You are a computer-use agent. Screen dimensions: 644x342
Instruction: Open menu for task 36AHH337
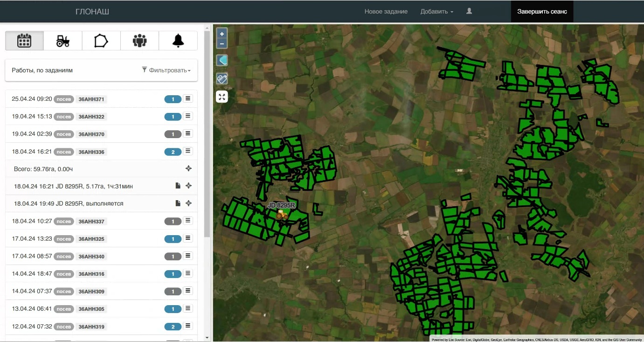click(188, 221)
